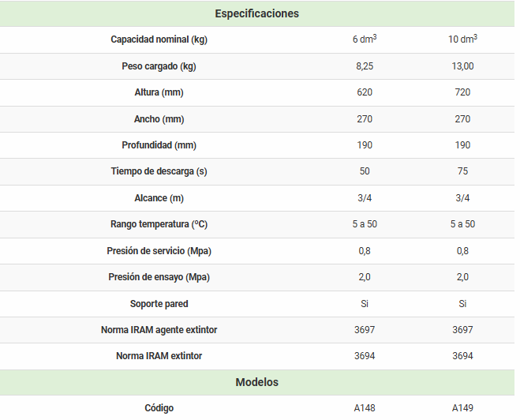This screenshot has width=520, height=420.
Task: Click the 8,25 weight value
Action: point(365,66)
